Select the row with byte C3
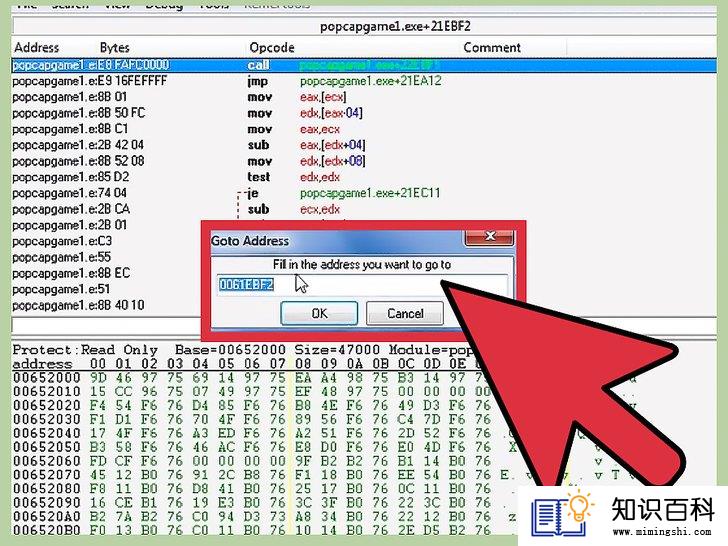This screenshot has height=546, width=728. (x=106, y=241)
